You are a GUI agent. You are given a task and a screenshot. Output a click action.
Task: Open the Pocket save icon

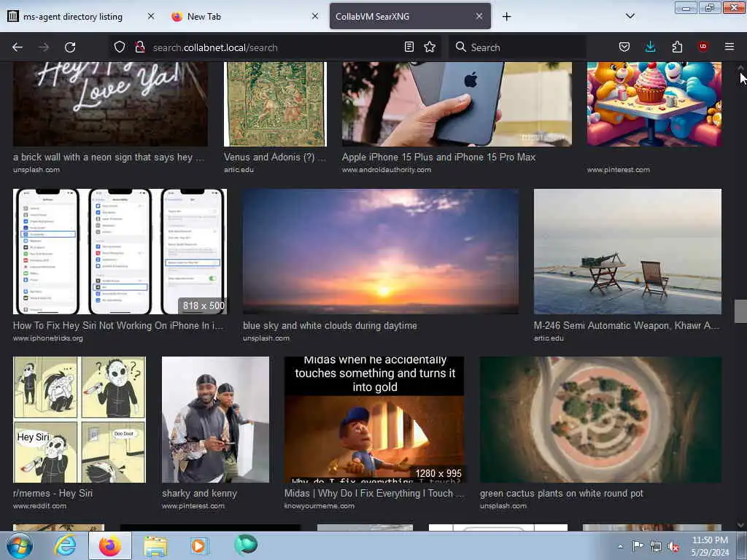pyautogui.click(x=624, y=47)
